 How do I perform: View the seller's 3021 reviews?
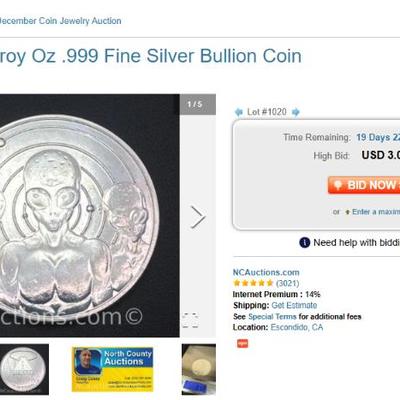tap(288, 283)
